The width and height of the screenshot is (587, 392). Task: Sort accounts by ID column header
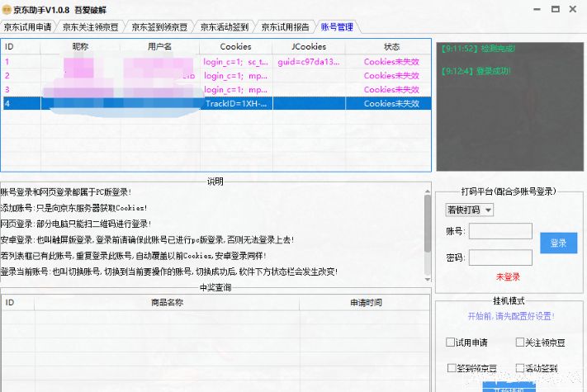pyautogui.click(x=21, y=47)
